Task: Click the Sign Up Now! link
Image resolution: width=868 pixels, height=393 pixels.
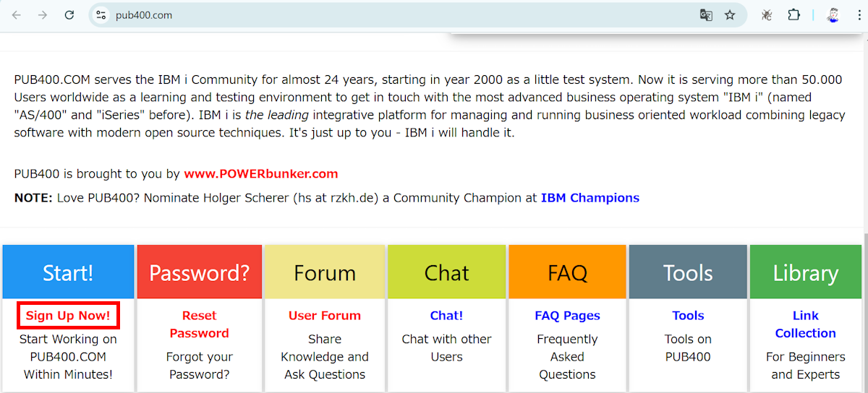Action: click(x=68, y=316)
